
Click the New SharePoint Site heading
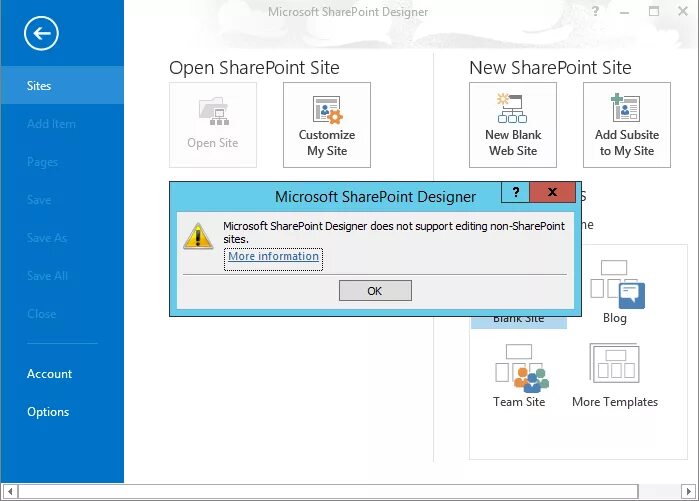550,68
